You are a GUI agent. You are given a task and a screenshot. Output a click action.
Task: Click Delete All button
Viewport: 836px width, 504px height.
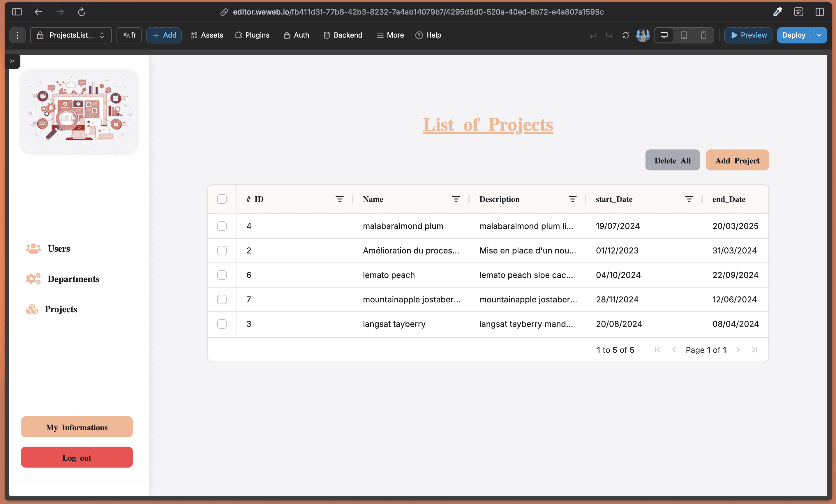point(673,160)
